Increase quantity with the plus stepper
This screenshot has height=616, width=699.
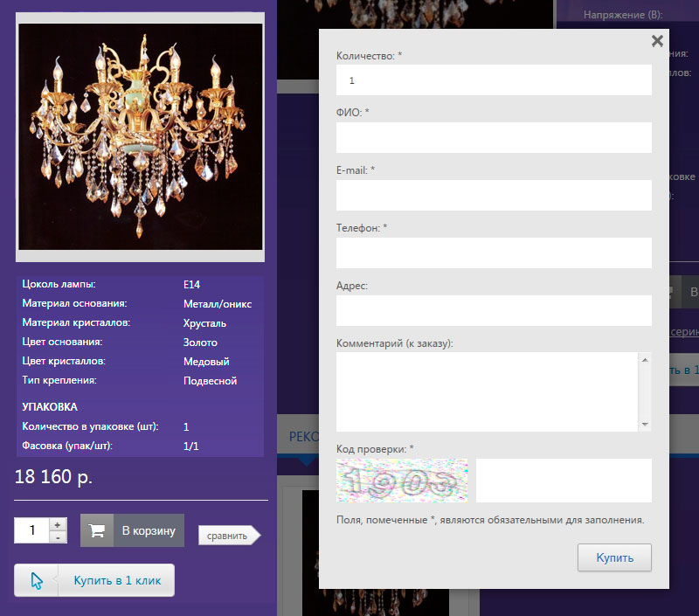click(58, 524)
